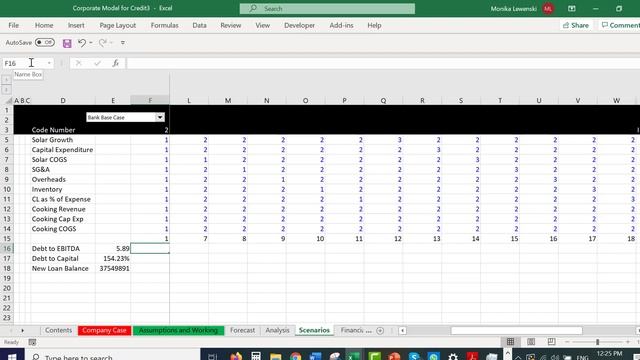Image resolution: width=640 pixels, height=360 pixels.
Task: Open Chrome from the taskbar
Action: coord(296,357)
